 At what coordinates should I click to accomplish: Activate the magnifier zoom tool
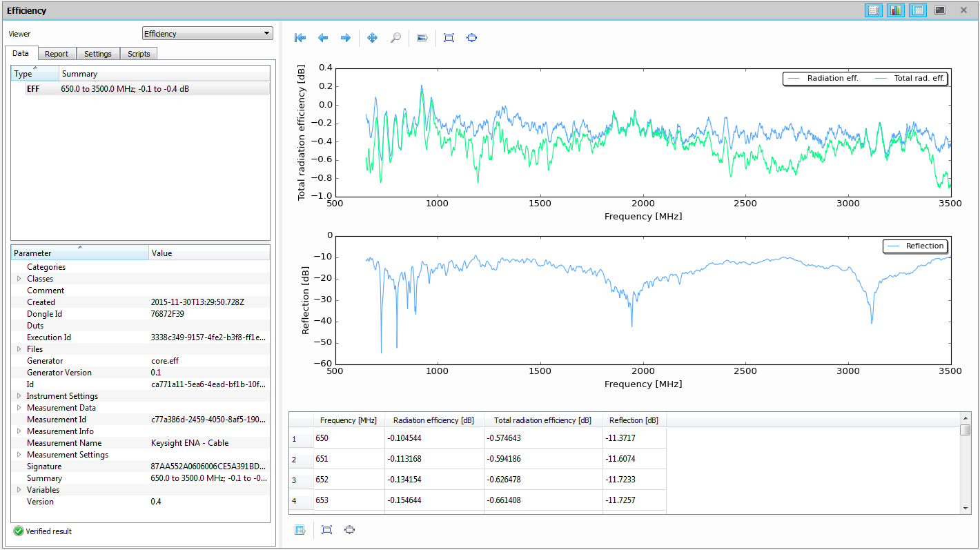coord(395,38)
